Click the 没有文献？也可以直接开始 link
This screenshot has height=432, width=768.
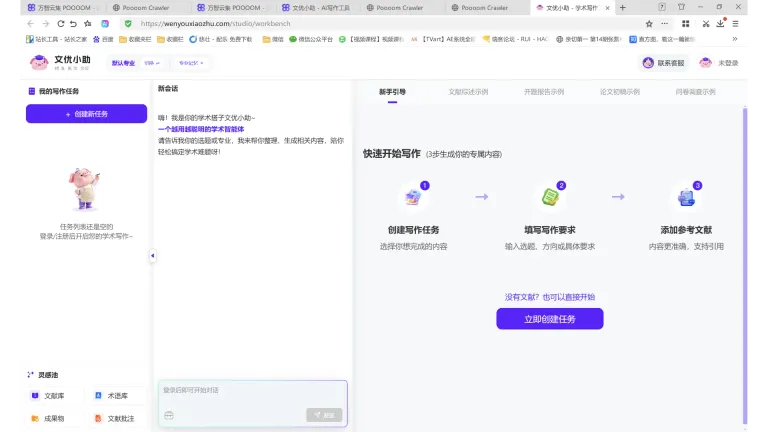click(x=550, y=297)
